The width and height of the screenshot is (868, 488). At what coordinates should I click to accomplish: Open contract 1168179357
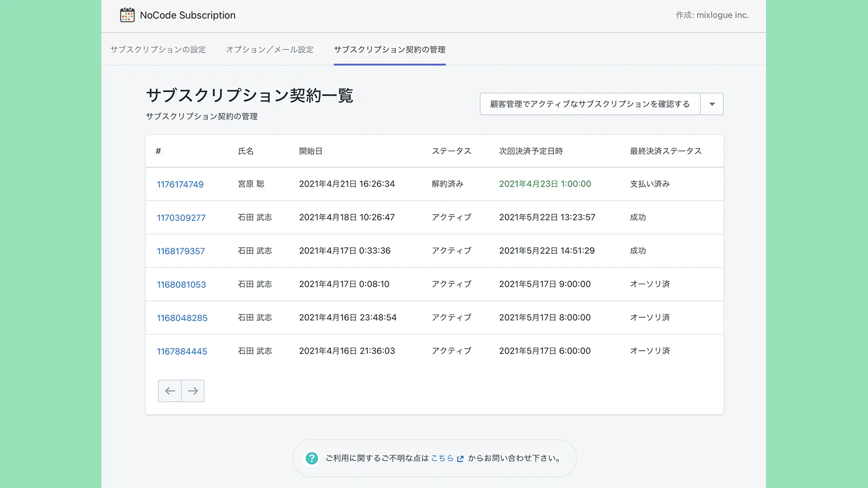pyautogui.click(x=181, y=251)
